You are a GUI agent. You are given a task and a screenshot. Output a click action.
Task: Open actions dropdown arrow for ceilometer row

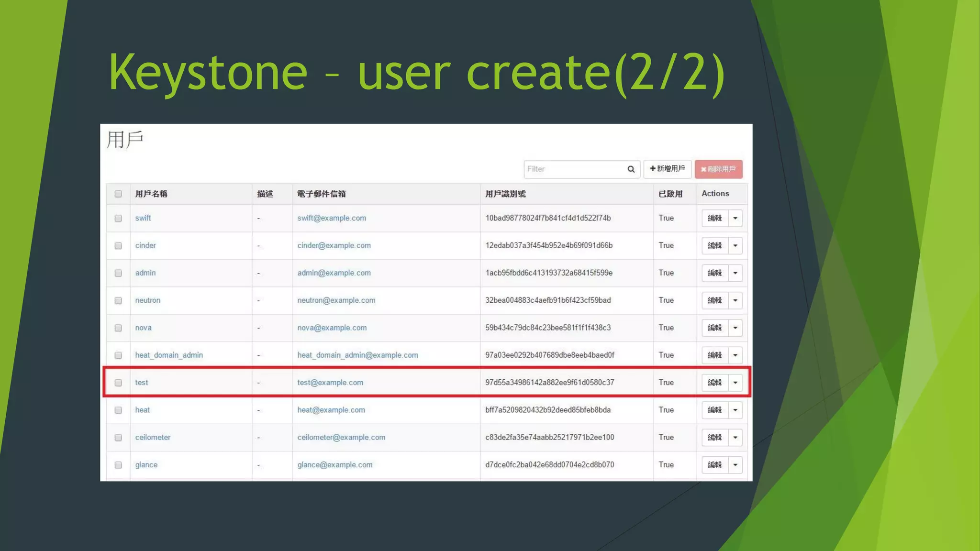[x=735, y=437]
